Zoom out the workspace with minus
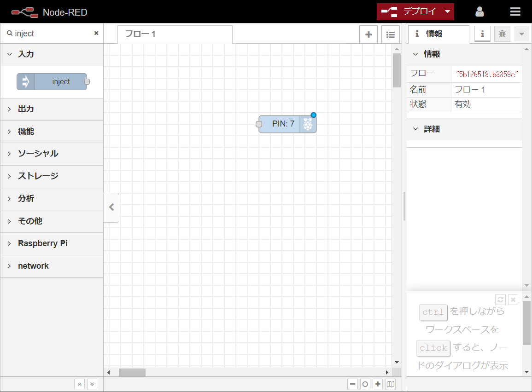This screenshot has height=392, width=532. point(352,384)
